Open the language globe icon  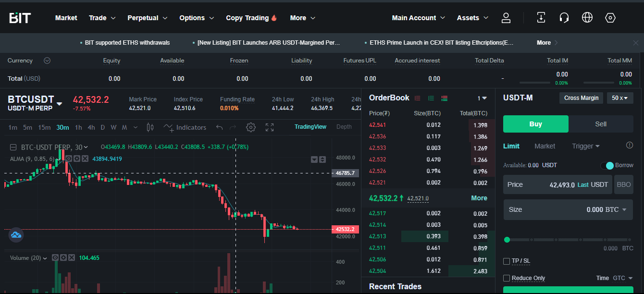(x=587, y=18)
